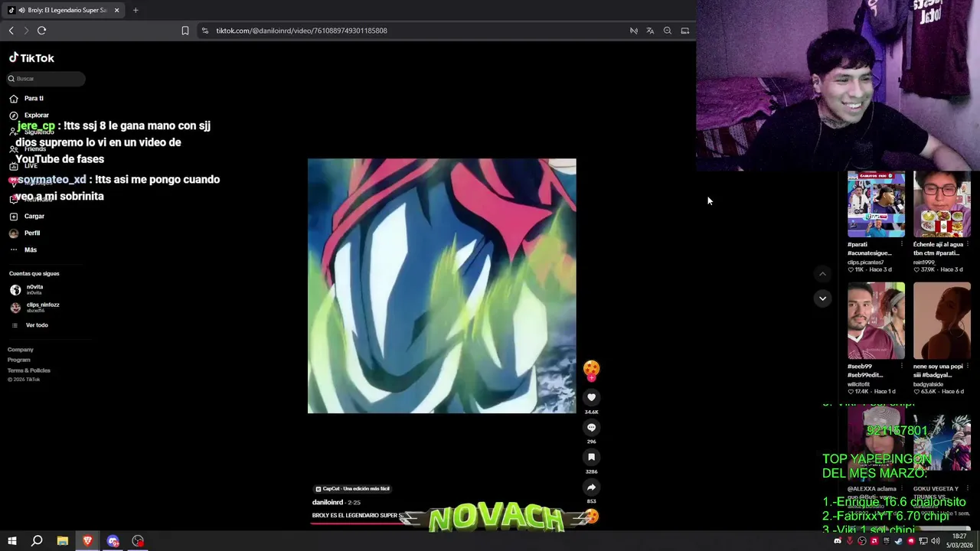This screenshot has height=551, width=980.
Task: Click the Broly video player
Action: pyautogui.click(x=442, y=285)
